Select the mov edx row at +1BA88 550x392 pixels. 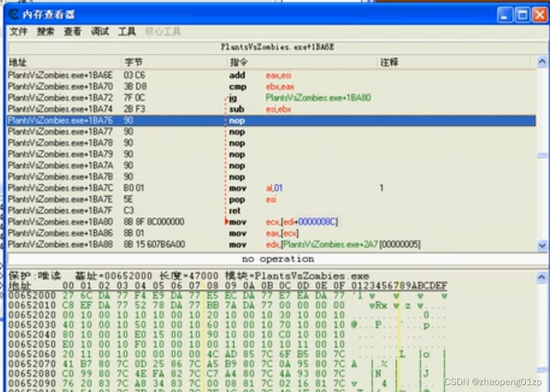271,244
